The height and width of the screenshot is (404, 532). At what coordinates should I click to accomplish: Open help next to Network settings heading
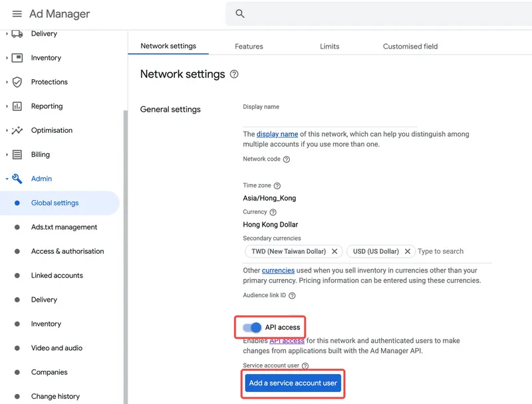tap(234, 74)
